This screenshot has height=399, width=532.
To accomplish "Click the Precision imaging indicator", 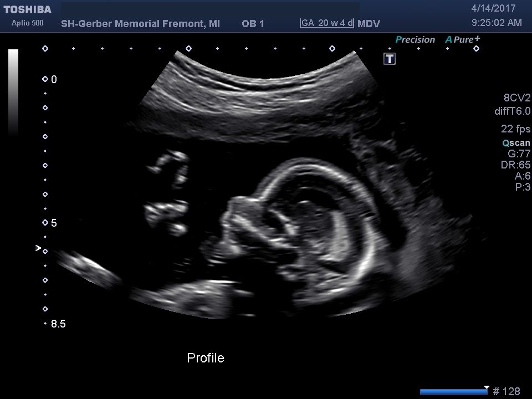I will click(415, 39).
